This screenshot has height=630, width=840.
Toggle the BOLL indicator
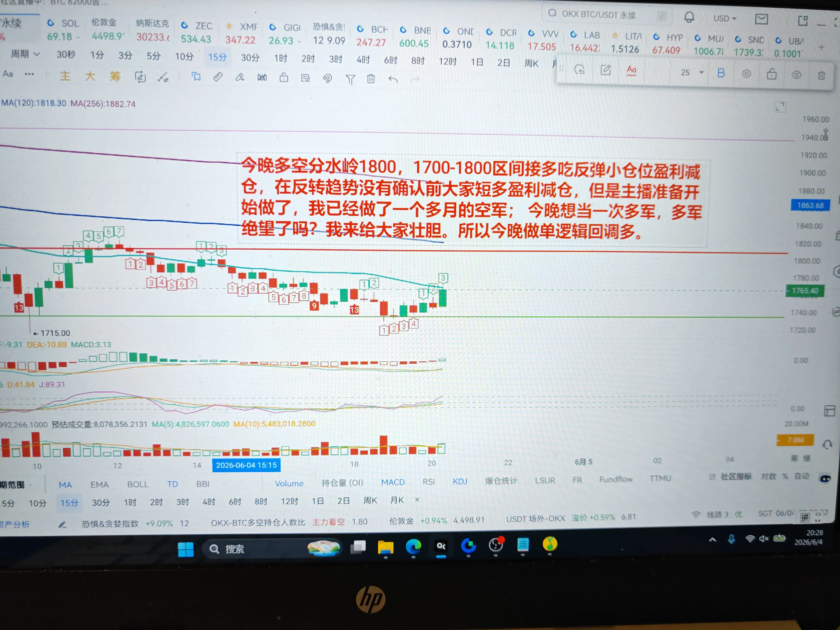pyautogui.click(x=138, y=485)
